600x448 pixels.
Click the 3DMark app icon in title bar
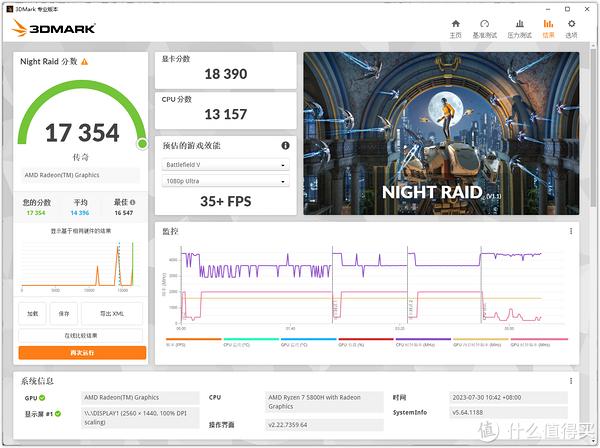(x=10, y=9)
